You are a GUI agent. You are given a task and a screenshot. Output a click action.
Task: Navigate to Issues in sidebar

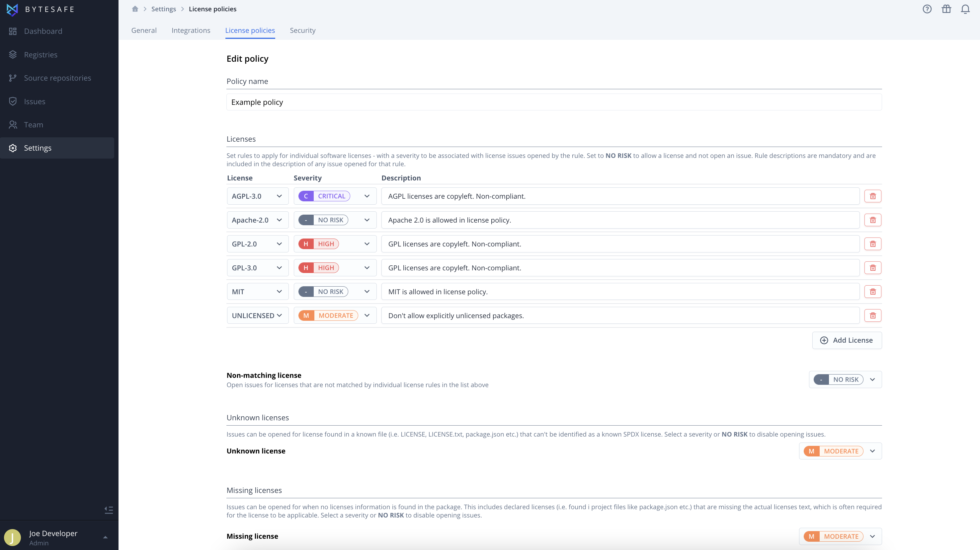click(x=57, y=102)
